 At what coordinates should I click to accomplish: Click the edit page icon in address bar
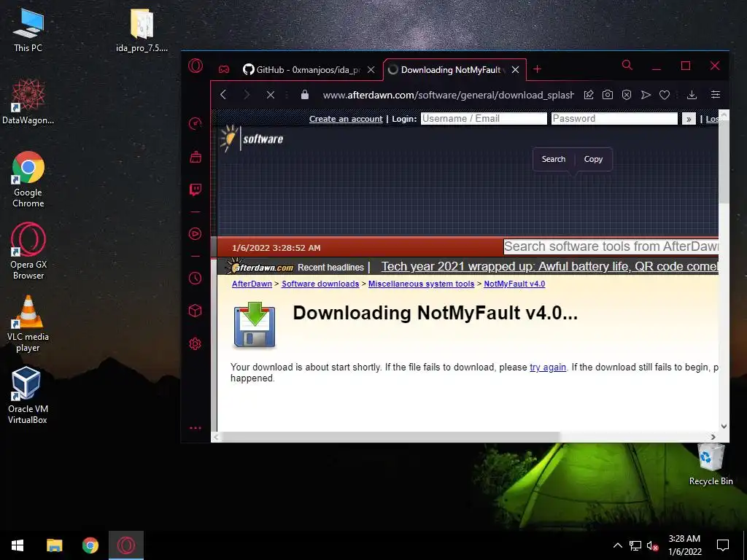[x=589, y=95]
